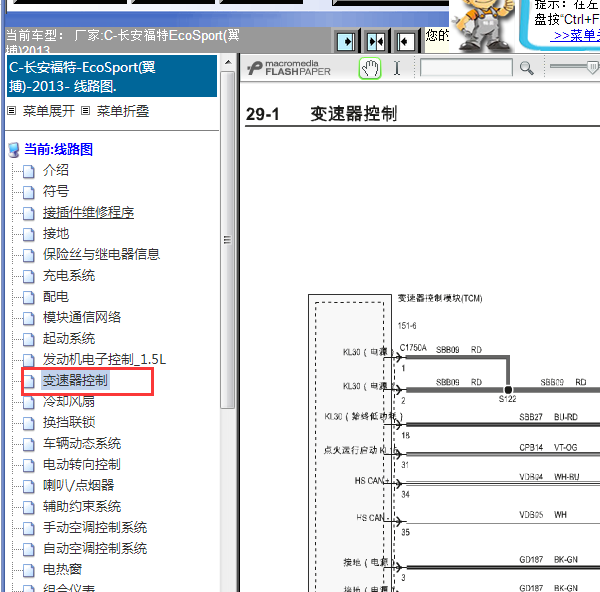Click the FlashPaper search text field
Screen dimensions: 600x592
pos(466,68)
